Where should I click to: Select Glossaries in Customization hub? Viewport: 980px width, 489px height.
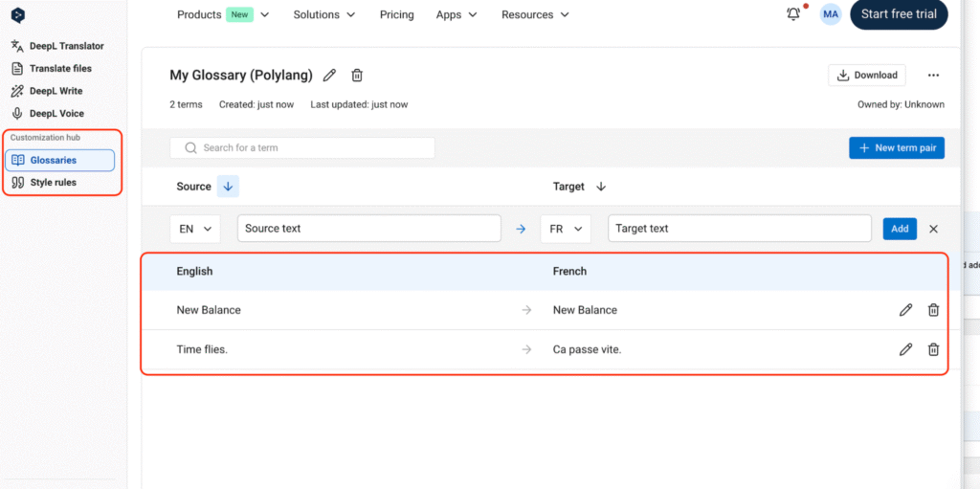(60, 160)
